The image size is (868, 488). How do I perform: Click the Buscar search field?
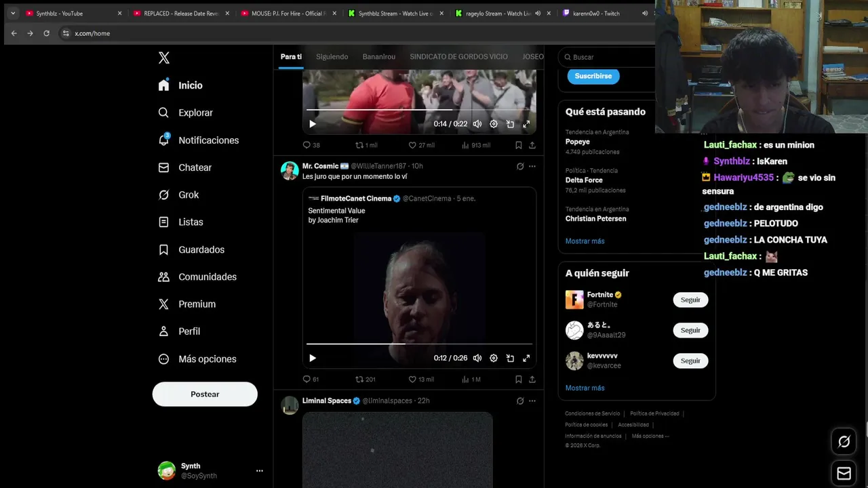607,57
